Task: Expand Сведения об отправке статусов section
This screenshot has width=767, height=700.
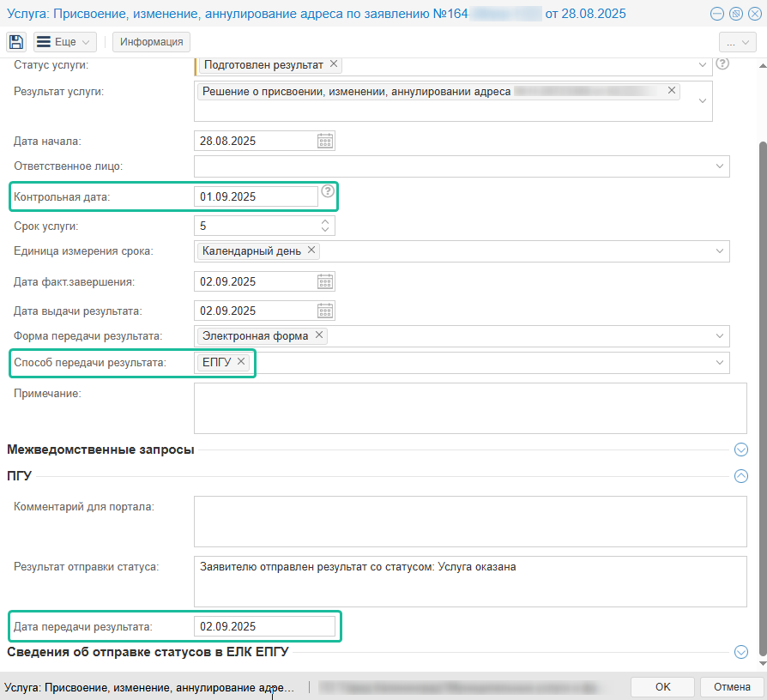Action: coord(741,652)
